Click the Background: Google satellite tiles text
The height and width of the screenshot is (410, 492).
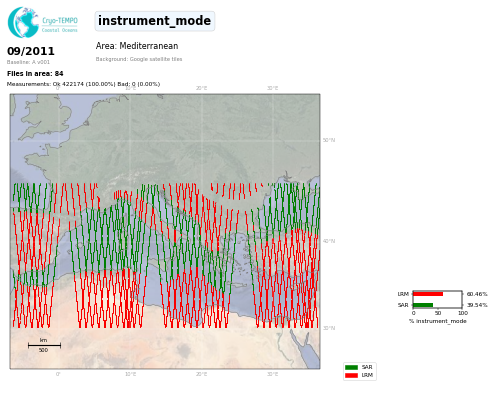click(x=139, y=59)
